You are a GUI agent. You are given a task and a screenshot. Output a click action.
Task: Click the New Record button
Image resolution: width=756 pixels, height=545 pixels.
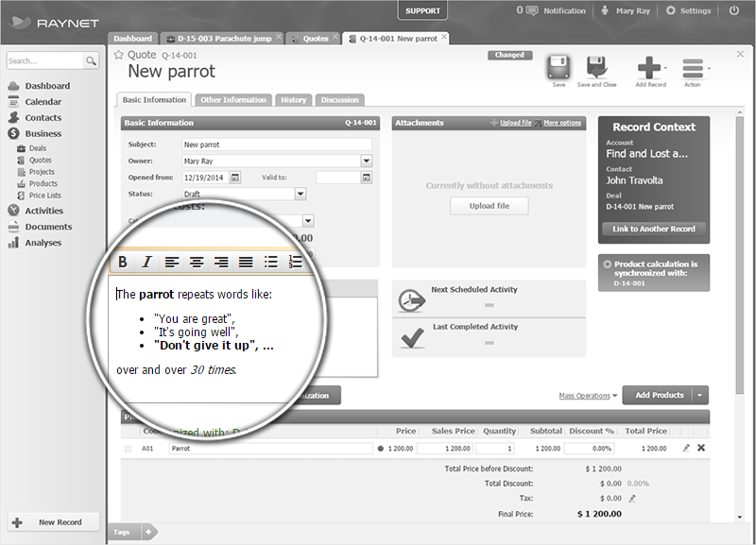coord(54,522)
